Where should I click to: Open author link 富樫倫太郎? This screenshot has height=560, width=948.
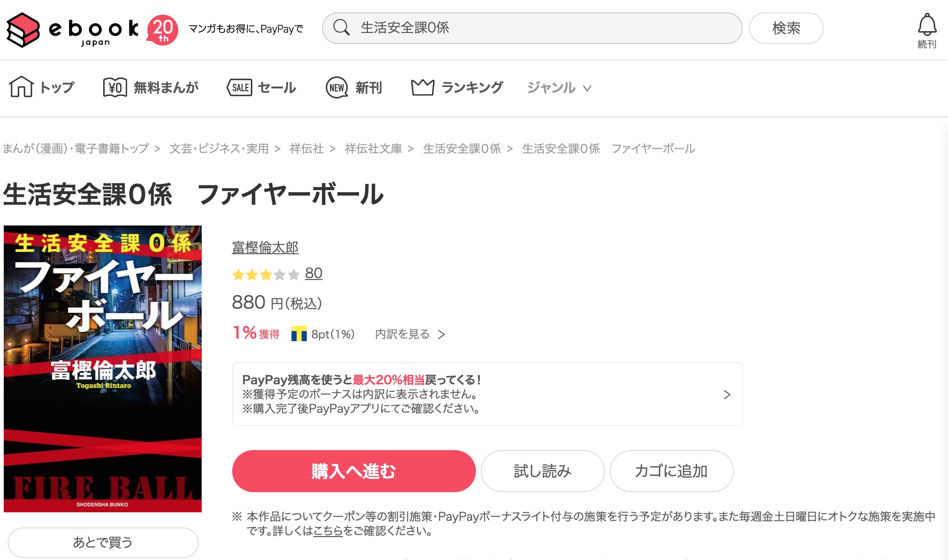point(265,248)
